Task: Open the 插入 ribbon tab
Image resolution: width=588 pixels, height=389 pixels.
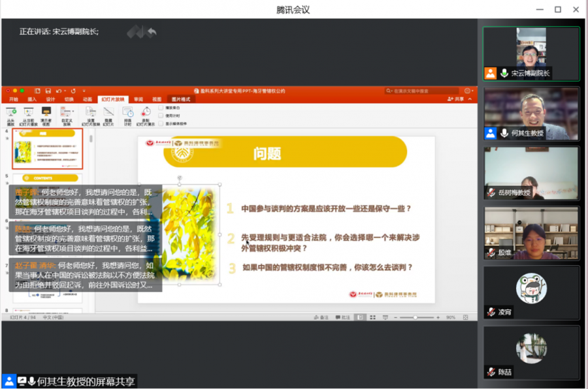Action: (x=31, y=99)
